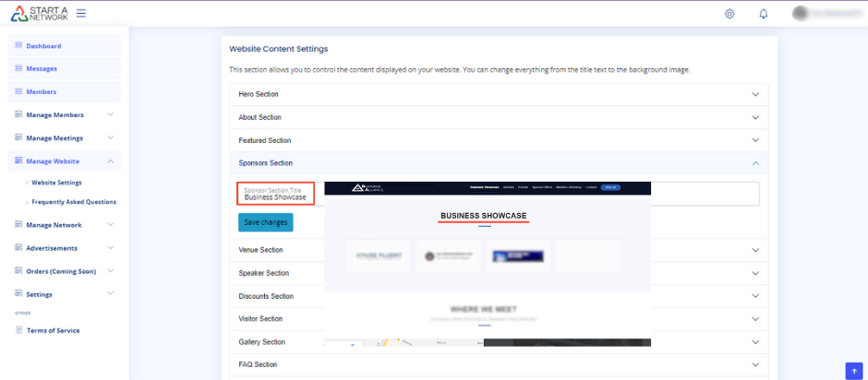Image resolution: width=868 pixels, height=380 pixels.
Task: Select Website Settings in sidebar
Action: tap(56, 183)
